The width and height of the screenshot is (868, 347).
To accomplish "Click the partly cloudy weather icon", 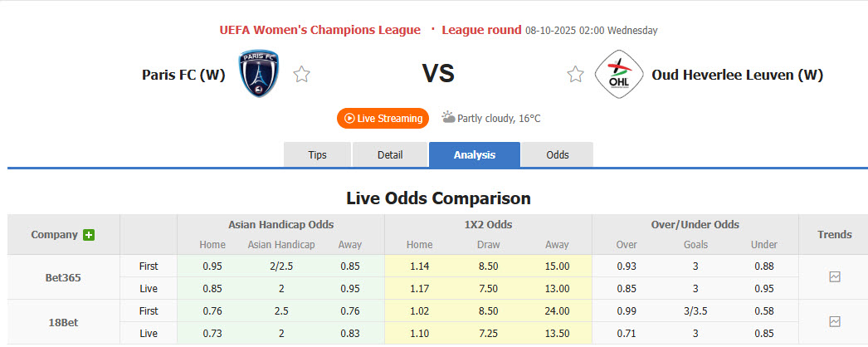I will 449,118.
